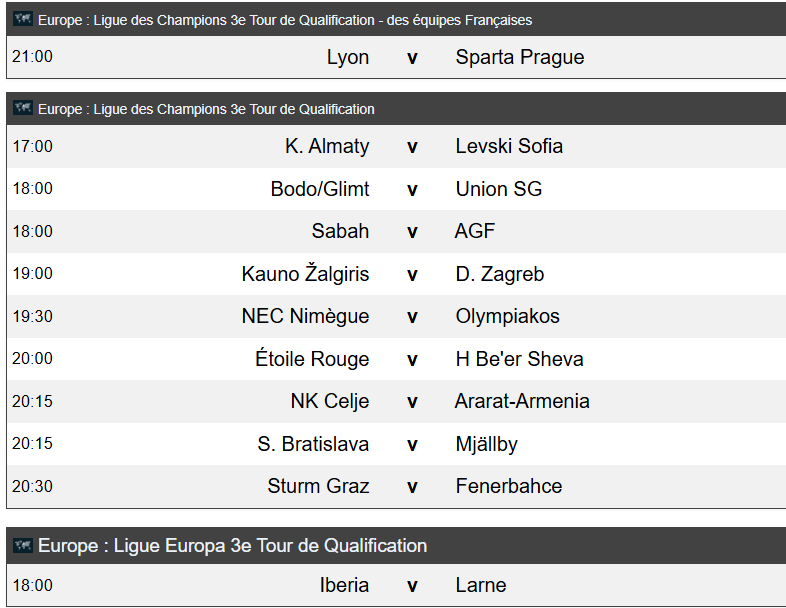Screen dimensions: 786x608
Task: Select the S. Bratislava v Mjällby match
Action: (397, 444)
